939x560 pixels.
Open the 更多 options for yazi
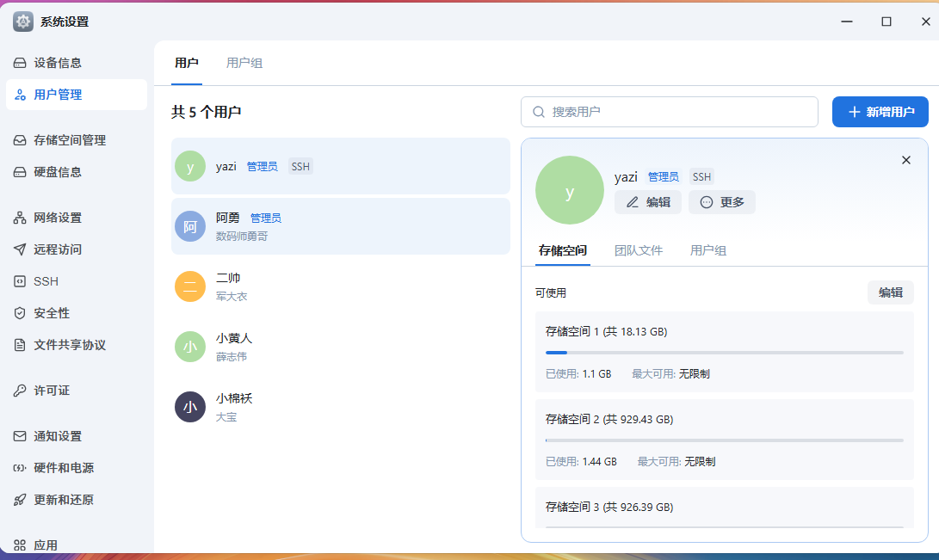pyautogui.click(x=721, y=202)
